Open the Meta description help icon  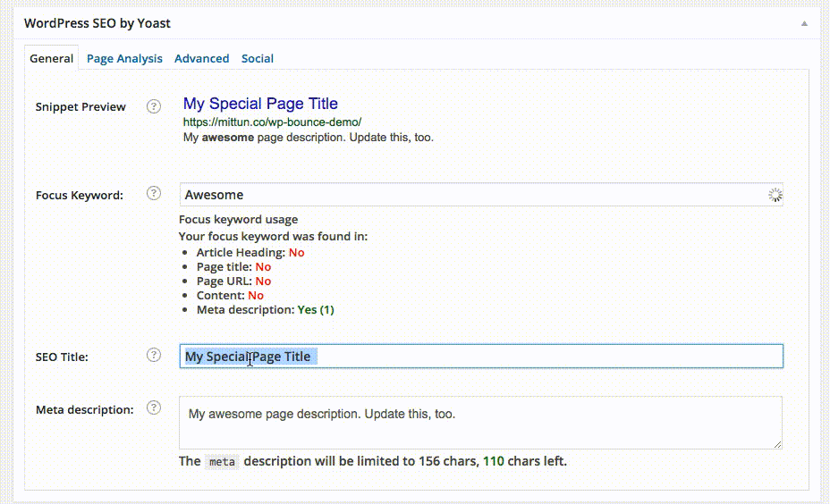[154, 407]
